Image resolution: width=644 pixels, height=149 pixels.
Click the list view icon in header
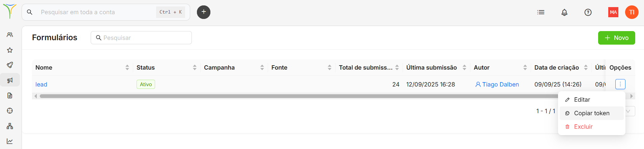(x=541, y=13)
